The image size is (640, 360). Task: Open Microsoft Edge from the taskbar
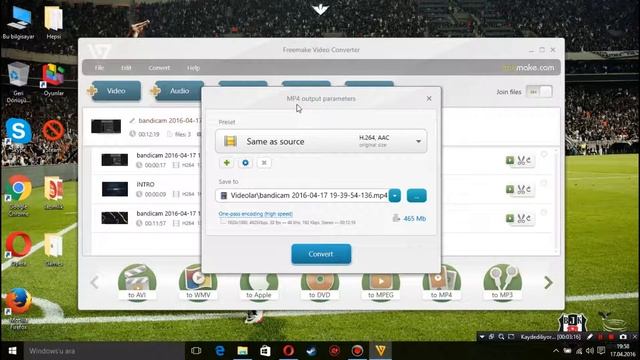click(x=220, y=351)
